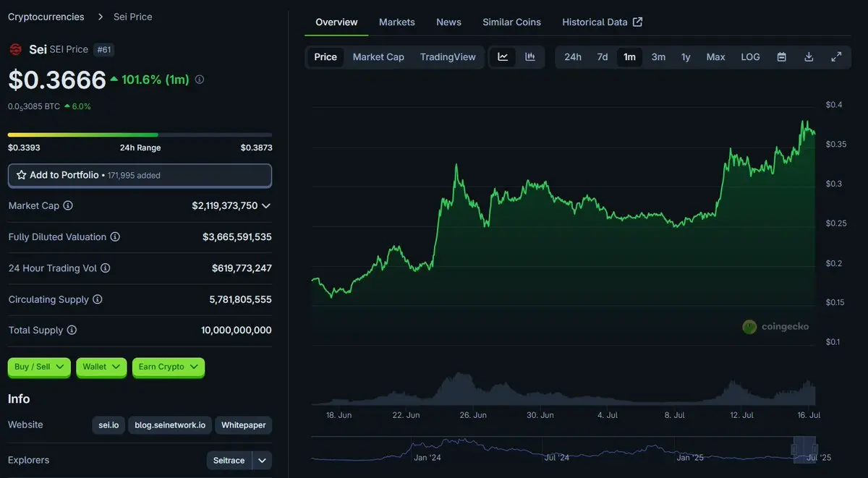
Task: Open the sei.io website link
Action: click(109, 425)
